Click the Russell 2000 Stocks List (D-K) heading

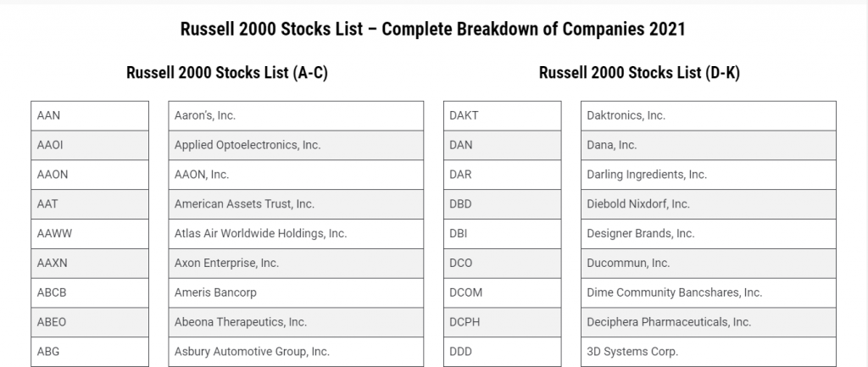pyautogui.click(x=639, y=73)
